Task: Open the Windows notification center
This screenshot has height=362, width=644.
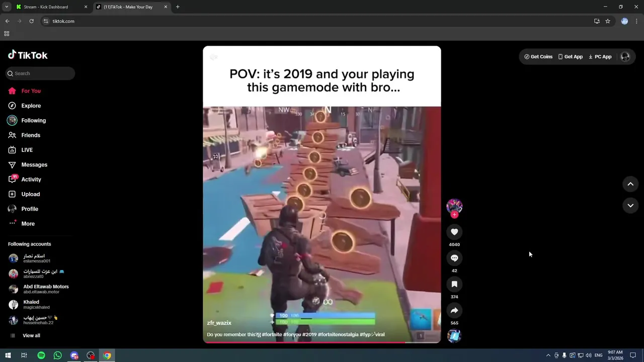Action: click(633, 355)
